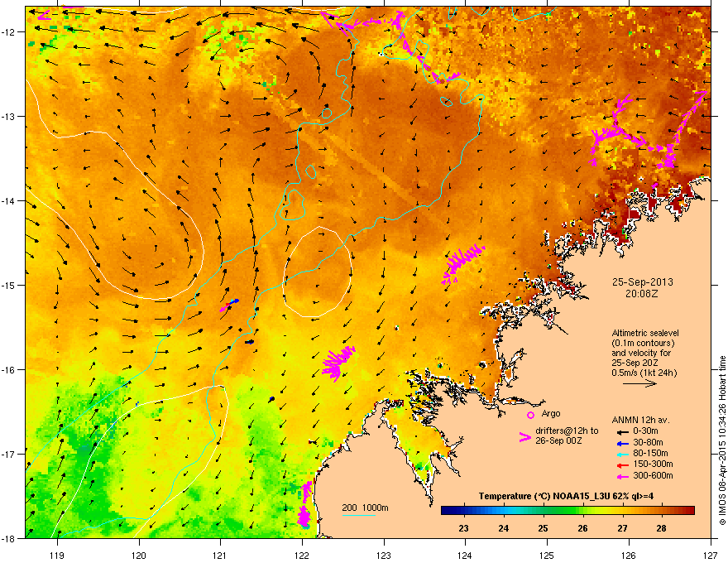This screenshot has width=728, height=563.
Task: Click the cyan isobath line under '200 1000m'
Action: click(x=359, y=515)
